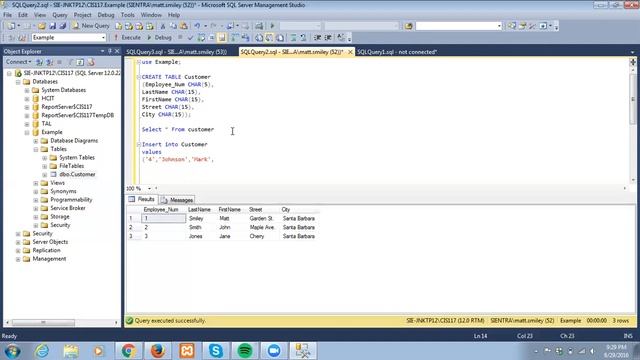This screenshot has height=360, width=640.
Task: Expand the System Databases node
Action: (x=27, y=90)
